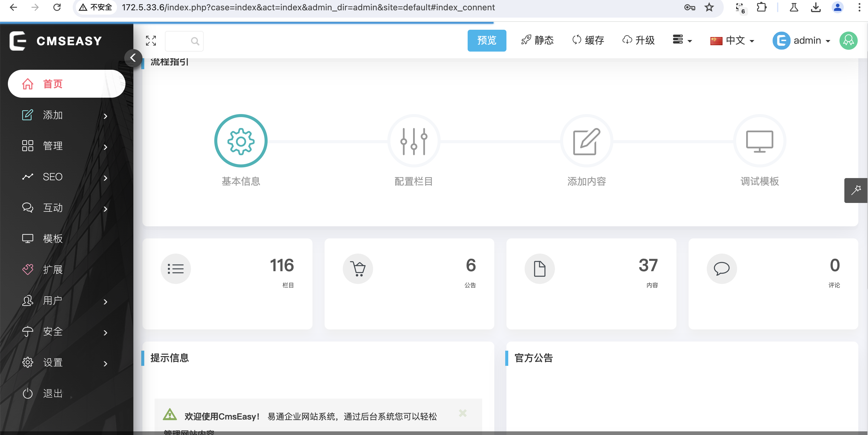The height and width of the screenshot is (435, 868).
Task: Open the server list dropdown icon
Action: 681,40
